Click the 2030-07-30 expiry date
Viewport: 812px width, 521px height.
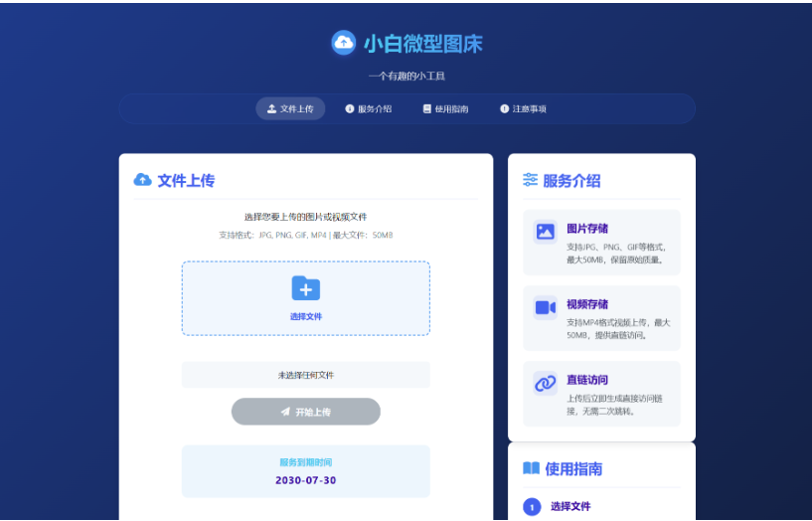pyautogui.click(x=305, y=480)
